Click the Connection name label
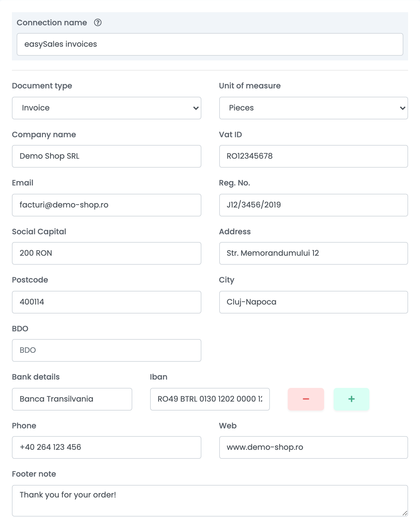Screen dimensions: 420x518 tap(52, 23)
